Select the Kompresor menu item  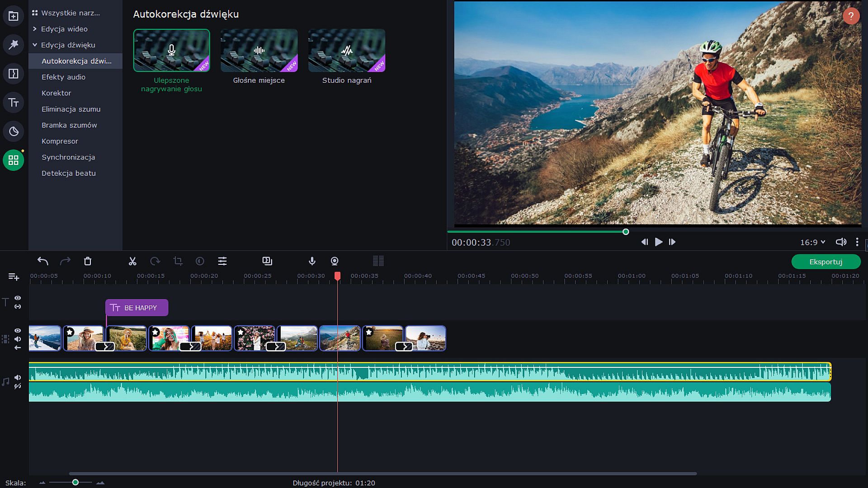click(x=60, y=141)
